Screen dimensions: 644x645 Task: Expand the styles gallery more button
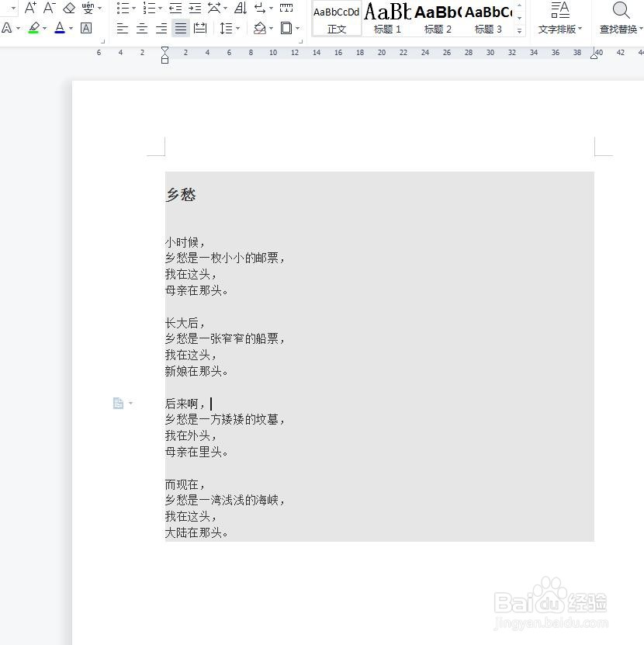[x=519, y=31]
